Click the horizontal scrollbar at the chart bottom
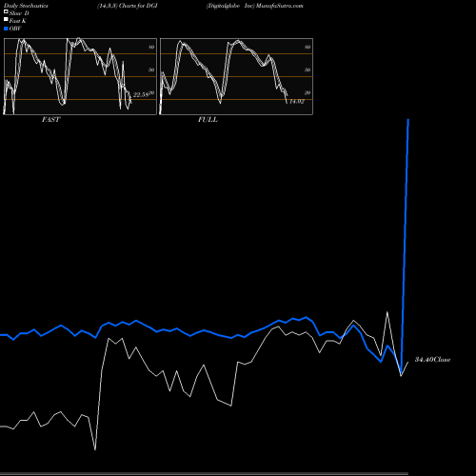 [x=204, y=473]
